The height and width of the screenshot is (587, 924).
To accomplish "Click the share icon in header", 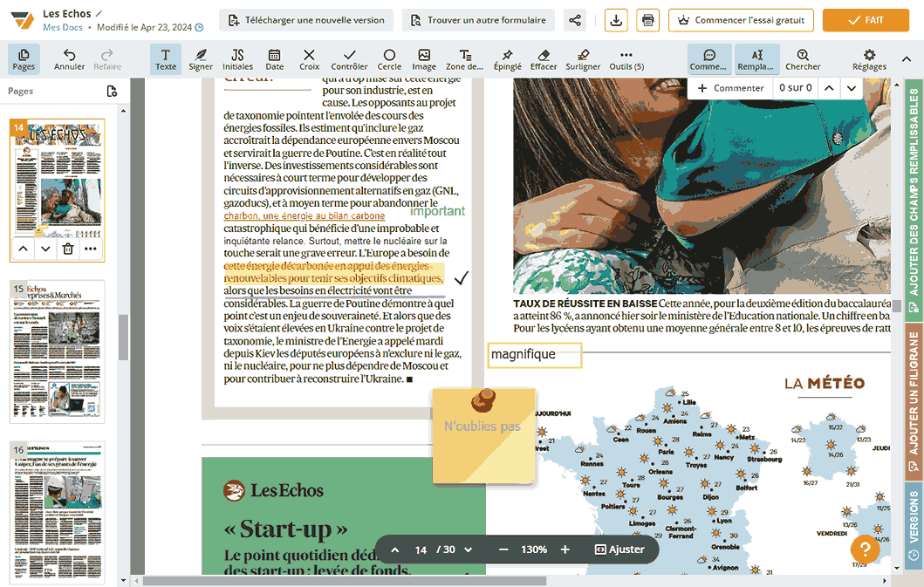I will tap(574, 20).
